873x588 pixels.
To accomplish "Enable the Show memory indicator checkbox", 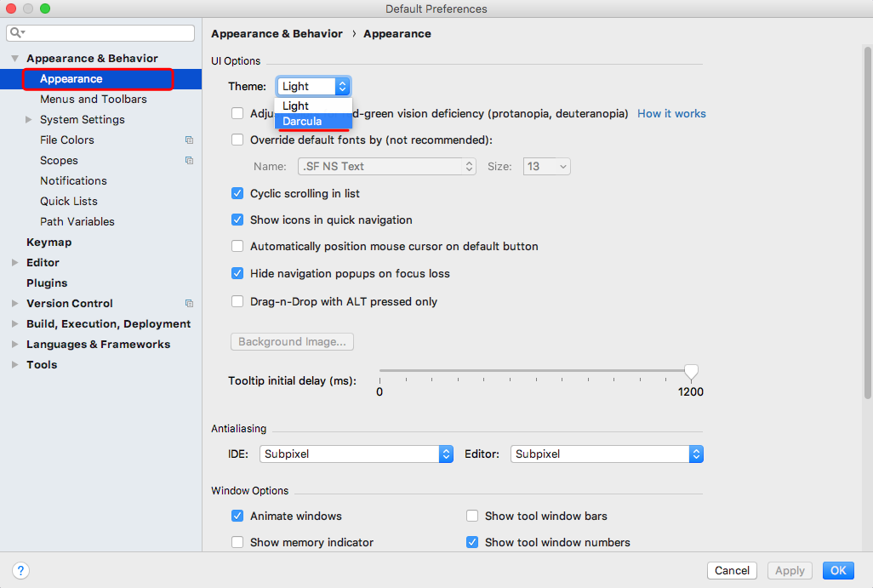I will coord(237,542).
